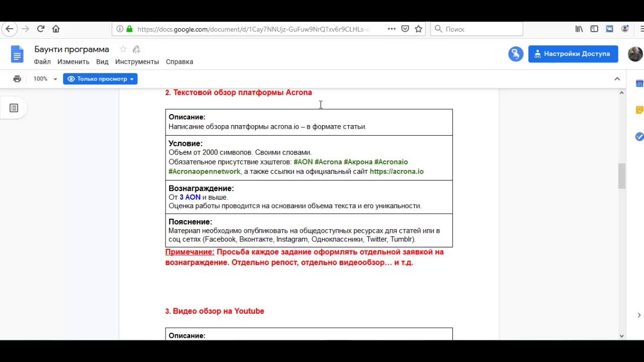Open the https://acrona.io link
Image resolution: width=644 pixels, height=362 pixels.
point(396,171)
